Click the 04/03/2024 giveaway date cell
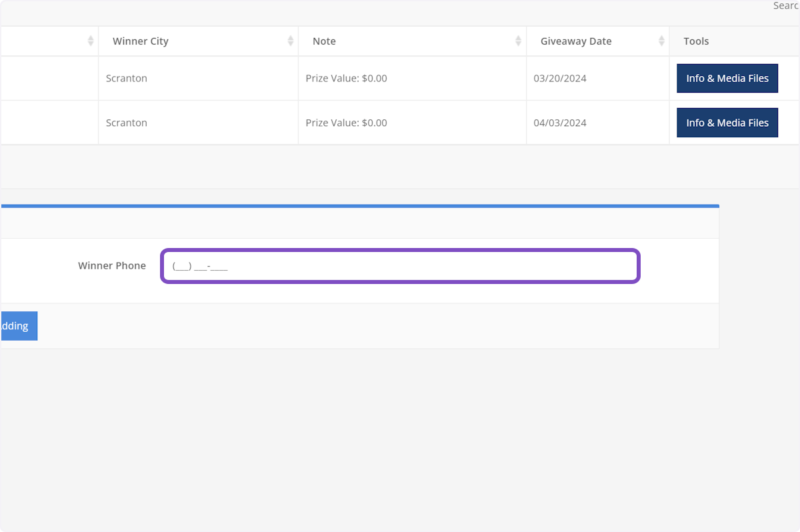This screenshot has width=800, height=532. (x=560, y=123)
